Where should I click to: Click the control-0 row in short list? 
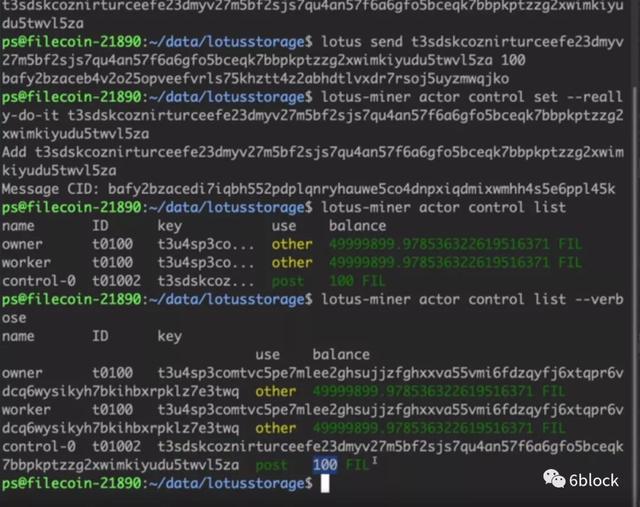[193, 281]
